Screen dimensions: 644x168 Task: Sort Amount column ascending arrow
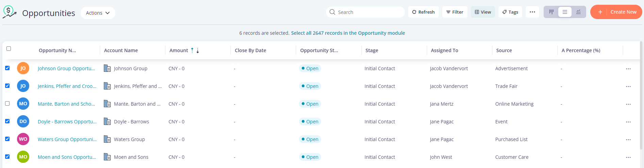192,50
